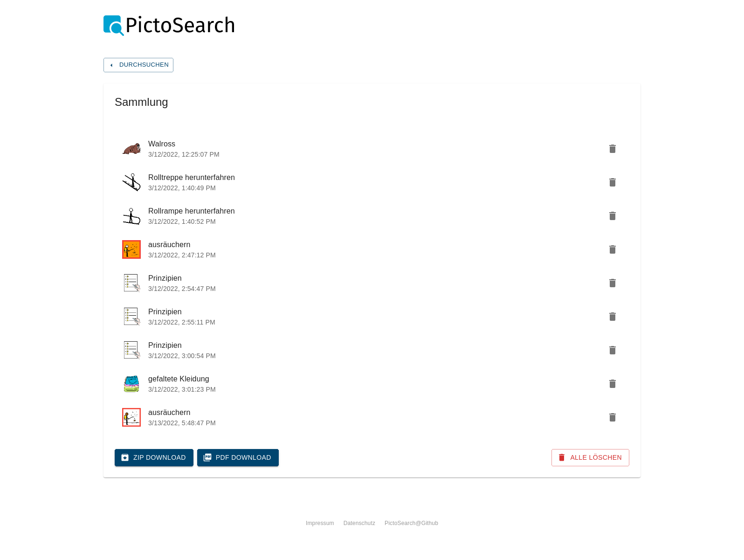Delete the Prinzipien entry from 2:55:11 PM
Screen dimensions: 744x560
click(613, 317)
